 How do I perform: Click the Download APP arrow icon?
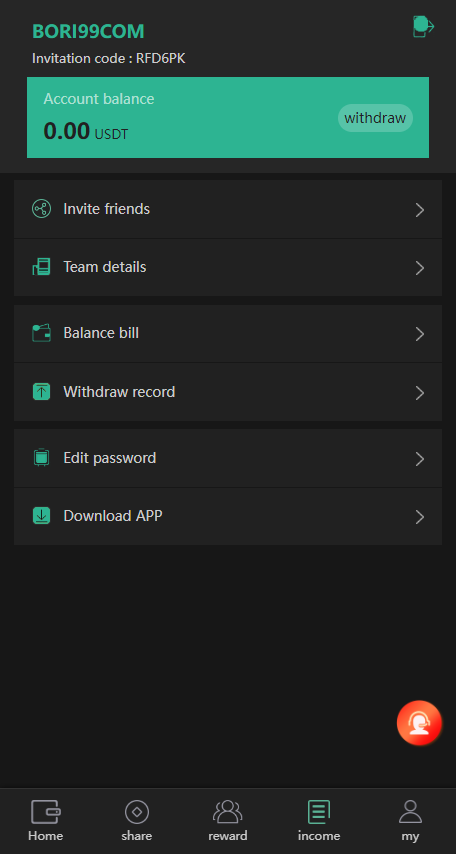[41, 516]
